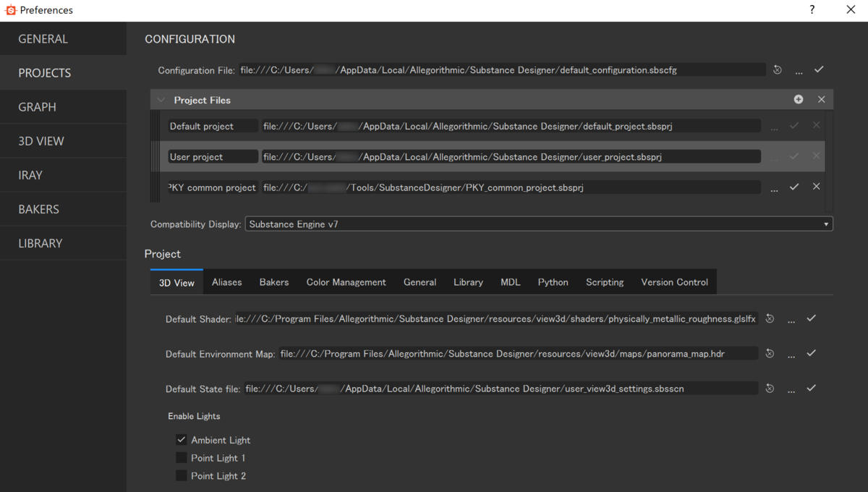
Task: Click the PKY common project name field
Action: click(x=213, y=187)
